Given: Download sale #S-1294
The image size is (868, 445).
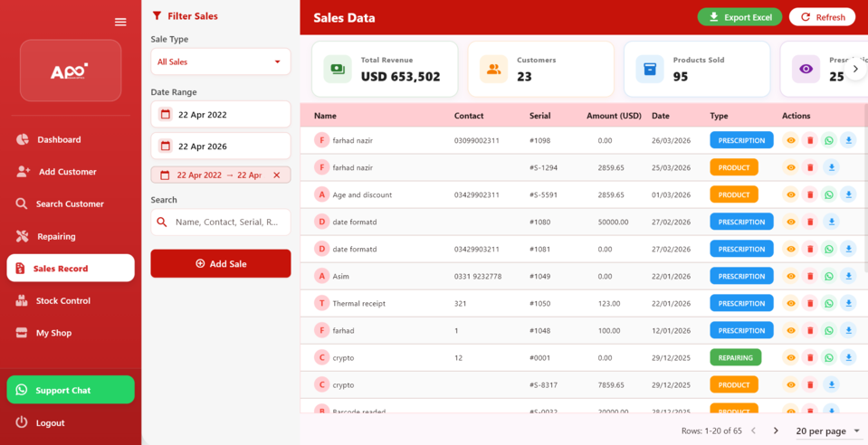Looking at the screenshot, I should click(x=831, y=167).
